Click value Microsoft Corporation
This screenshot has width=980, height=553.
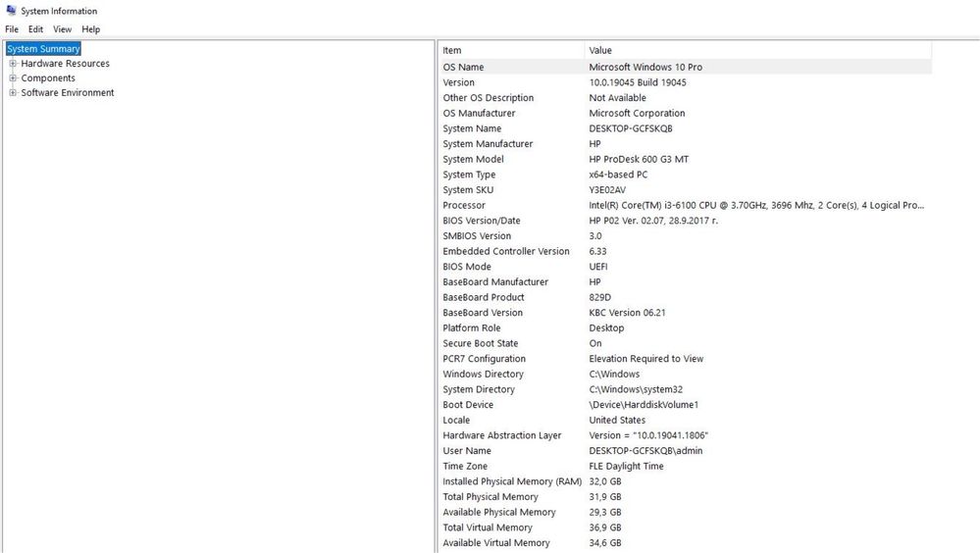coord(637,113)
